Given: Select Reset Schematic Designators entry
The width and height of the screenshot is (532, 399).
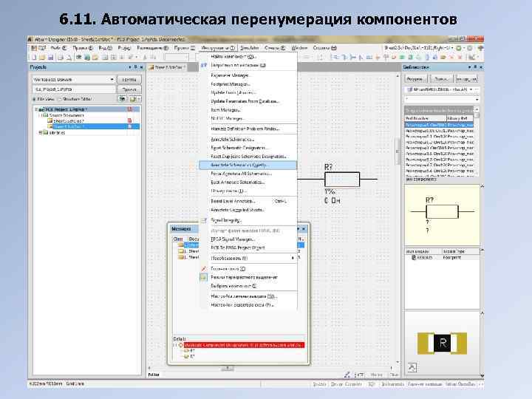Looking at the screenshot, I should 239,148.
